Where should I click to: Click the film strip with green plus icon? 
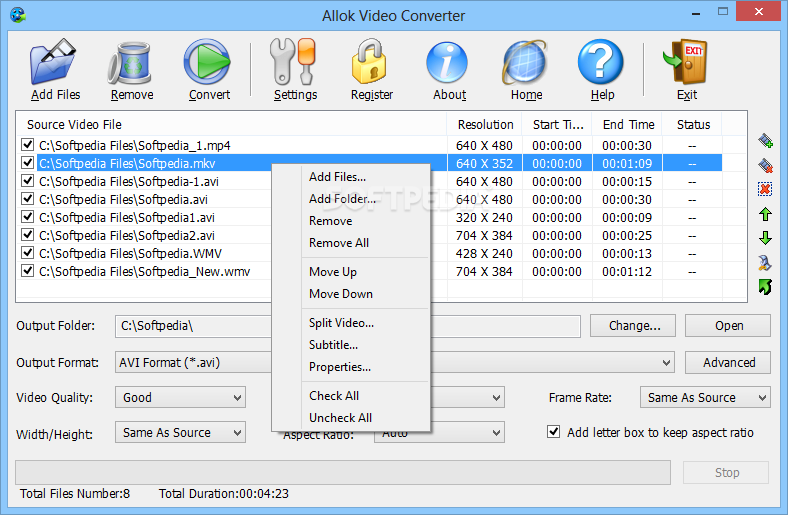click(765, 141)
